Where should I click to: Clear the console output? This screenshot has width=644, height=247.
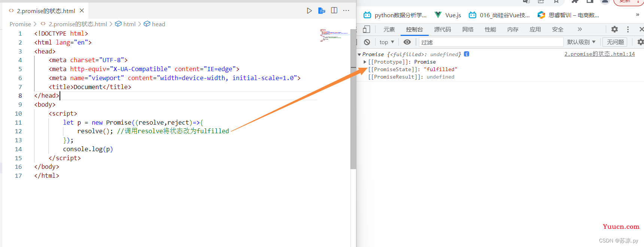367,42
